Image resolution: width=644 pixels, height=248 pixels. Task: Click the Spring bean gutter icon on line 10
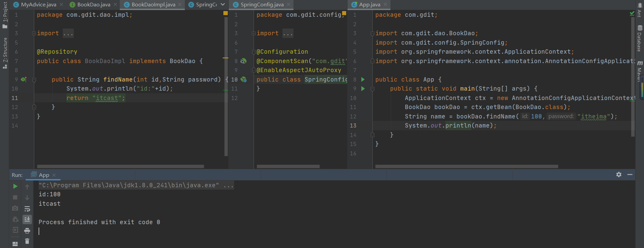pyautogui.click(x=244, y=80)
